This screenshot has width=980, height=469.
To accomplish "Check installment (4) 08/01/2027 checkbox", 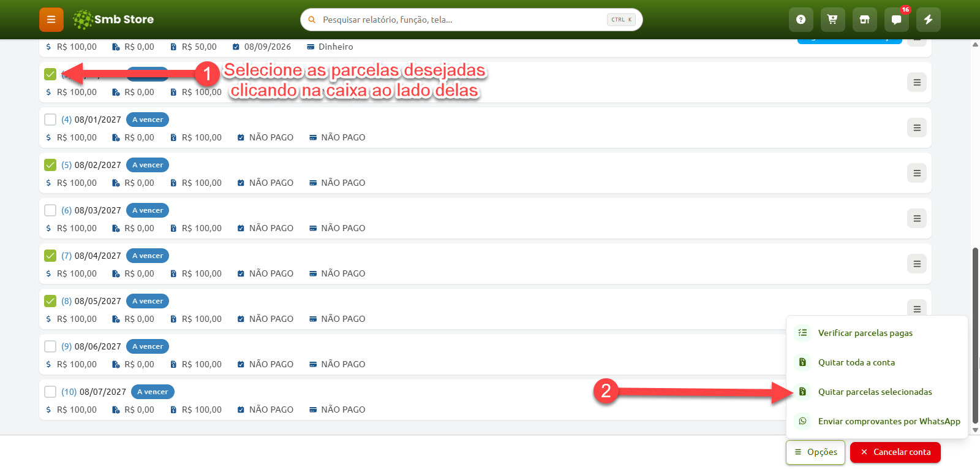I will click(50, 120).
